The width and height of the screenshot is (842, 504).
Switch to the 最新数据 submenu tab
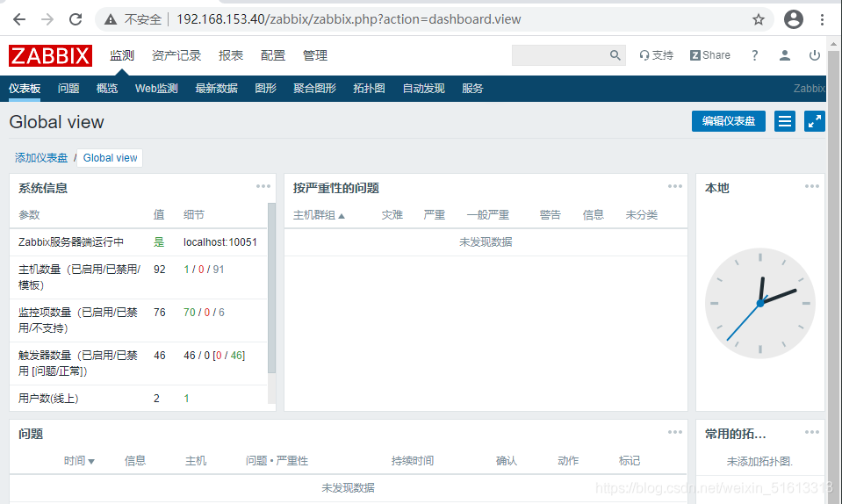tap(216, 89)
